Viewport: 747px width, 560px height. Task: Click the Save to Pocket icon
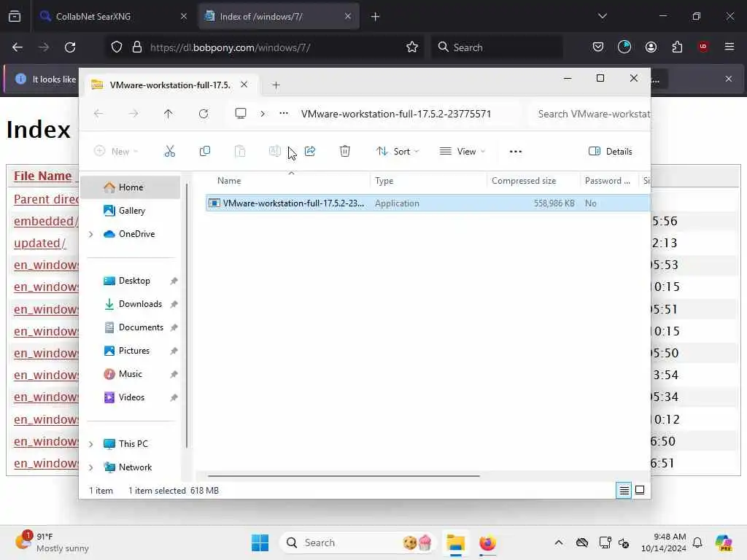point(598,47)
